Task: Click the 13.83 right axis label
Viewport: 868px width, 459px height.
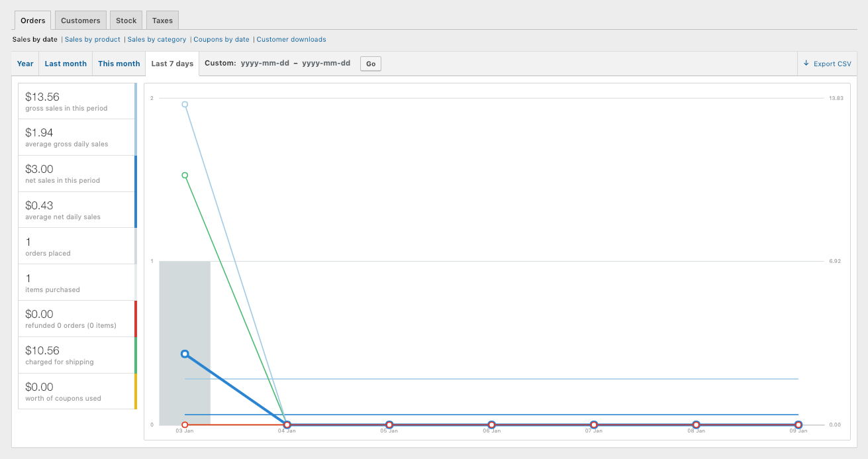Action: [835, 98]
